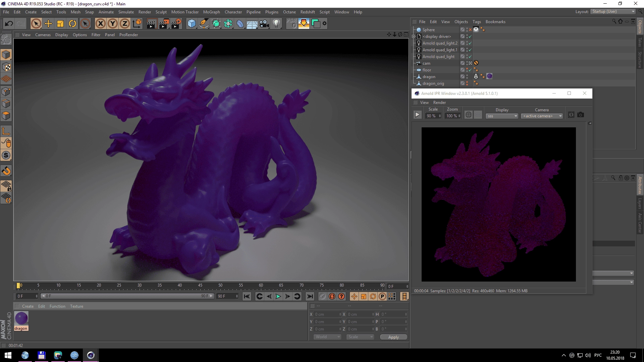644x362 pixels.
Task: Open the Arnold IPR Render menu
Action: tap(439, 103)
